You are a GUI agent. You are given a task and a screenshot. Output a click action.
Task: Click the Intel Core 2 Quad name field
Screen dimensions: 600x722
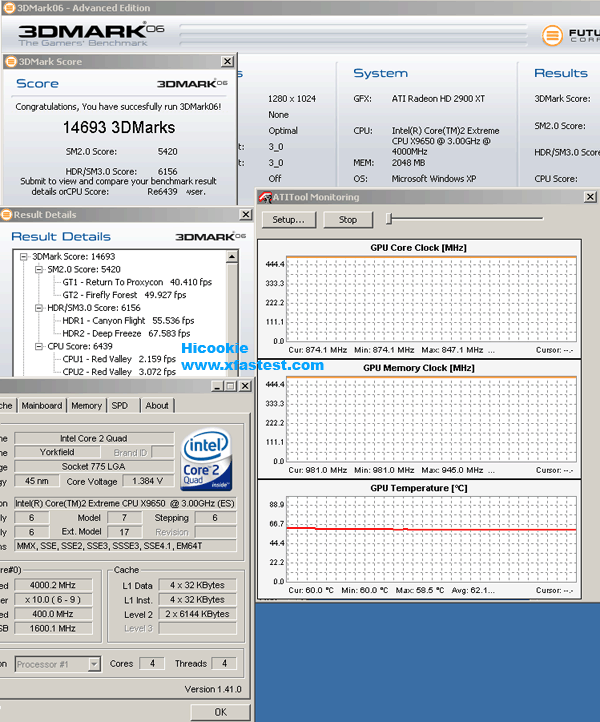tap(94, 438)
